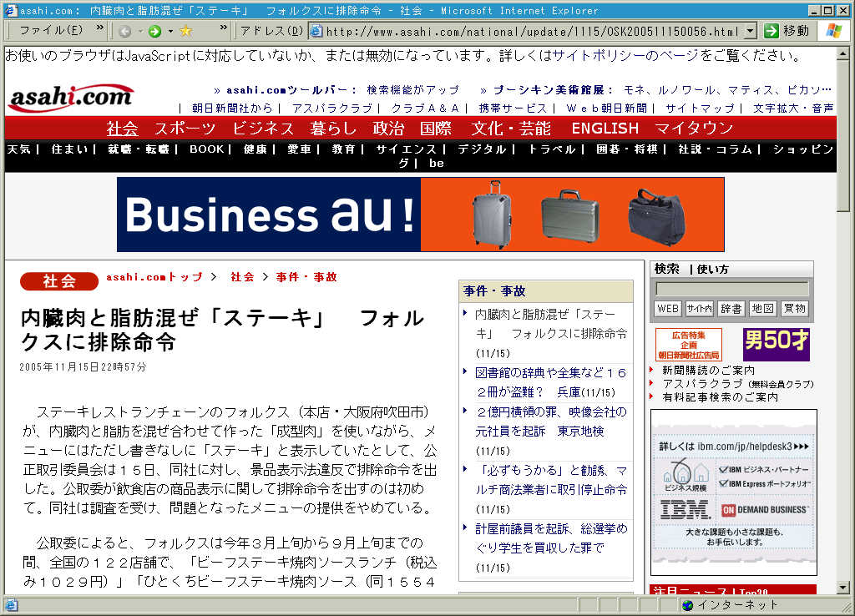
Task: Click the green 移動 Go button
Action: 787,31
